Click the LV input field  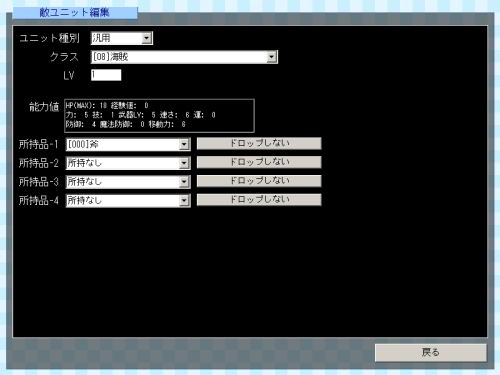(x=106, y=75)
